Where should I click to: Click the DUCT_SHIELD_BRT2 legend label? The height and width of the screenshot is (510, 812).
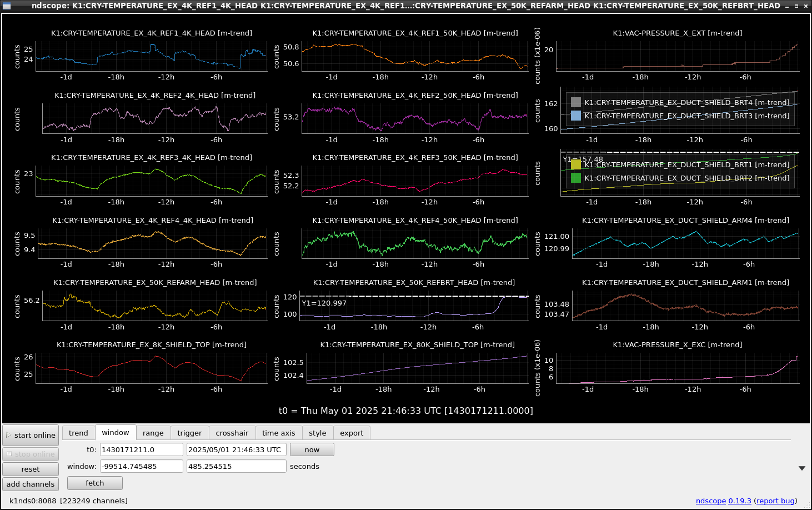pyautogui.click(x=687, y=178)
